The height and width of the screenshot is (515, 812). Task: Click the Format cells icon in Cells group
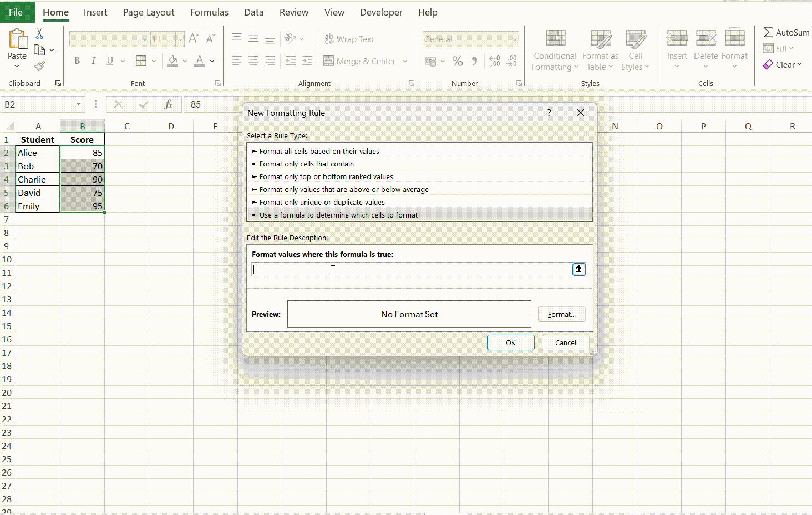(734, 38)
